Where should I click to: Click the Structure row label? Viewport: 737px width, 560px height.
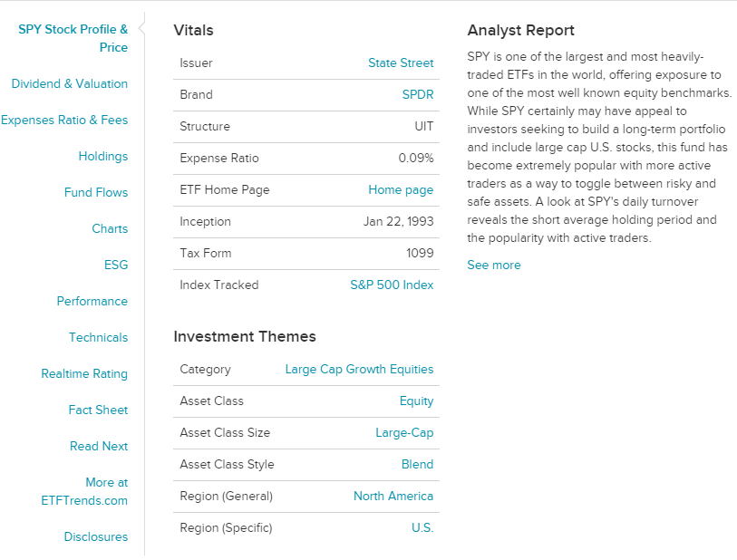pos(205,126)
